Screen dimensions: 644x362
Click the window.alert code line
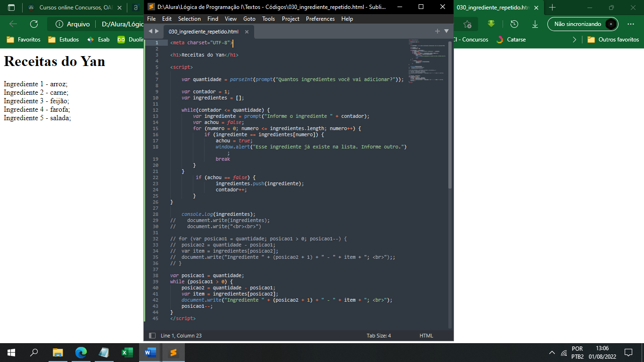point(311,147)
